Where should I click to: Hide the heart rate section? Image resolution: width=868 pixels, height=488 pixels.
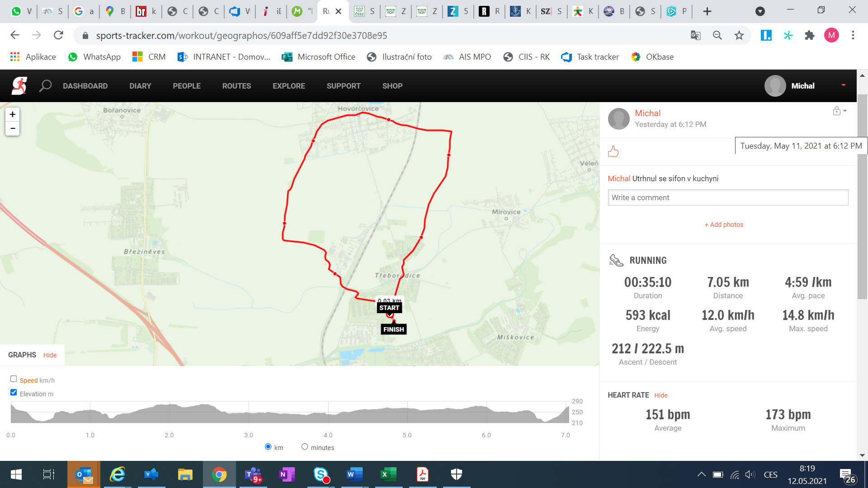tap(661, 395)
